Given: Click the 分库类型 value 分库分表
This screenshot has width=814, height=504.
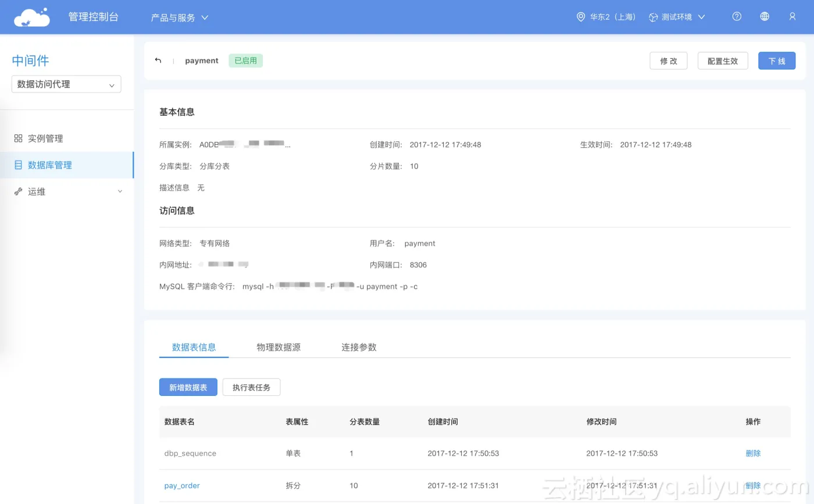Looking at the screenshot, I should (215, 166).
